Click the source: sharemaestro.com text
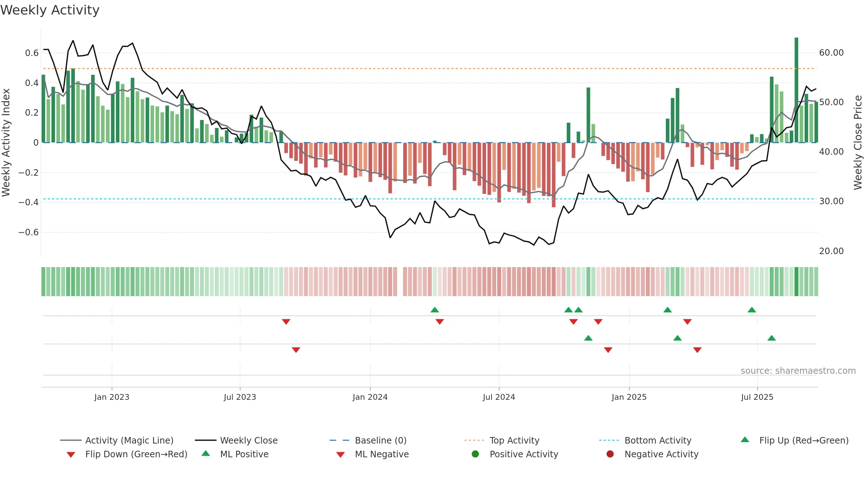 (798, 371)
